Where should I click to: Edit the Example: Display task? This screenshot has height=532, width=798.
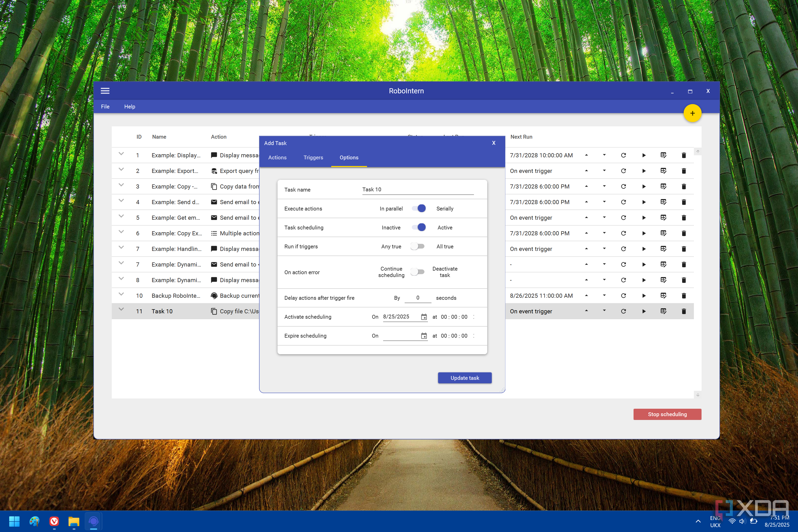[663, 155]
